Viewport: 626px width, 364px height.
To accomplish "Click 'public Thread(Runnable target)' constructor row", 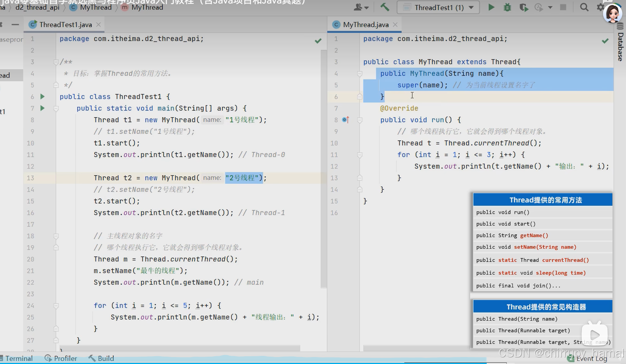I will click(x=543, y=330).
